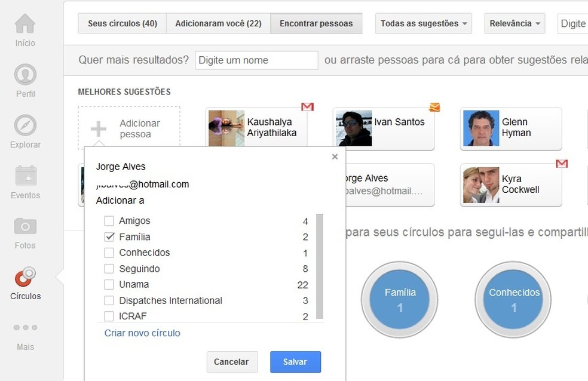The image size is (588, 381).
Task: Open the Relevância sorting dropdown
Action: click(x=514, y=23)
